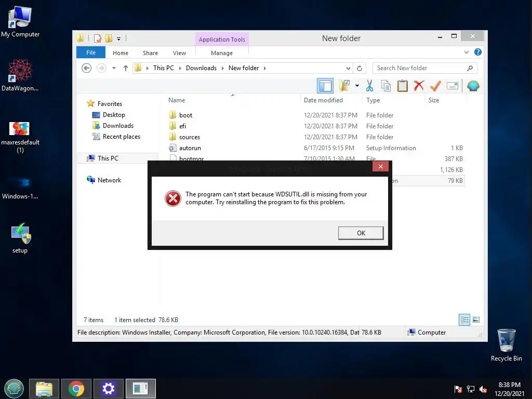The width and height of the screenshot is (532, 399).
Task: Open the Start button on the taskbar
Action: pos(14,389)
